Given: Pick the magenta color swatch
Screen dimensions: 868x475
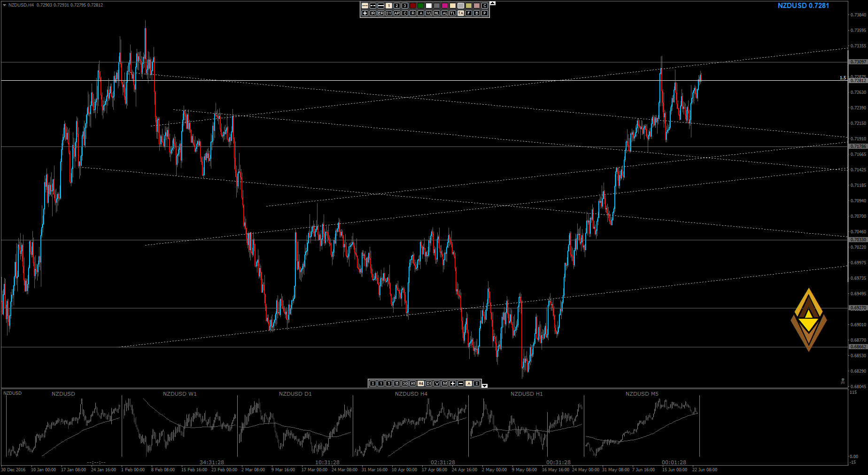Looking at the screenshot, I should pyautogui.click(x=445, y=6).
